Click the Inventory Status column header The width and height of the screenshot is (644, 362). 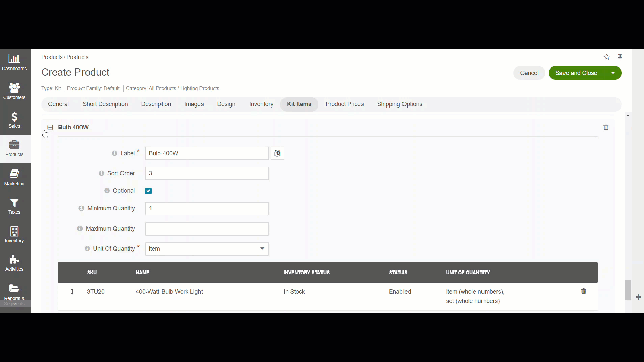(x=306, y=273)
